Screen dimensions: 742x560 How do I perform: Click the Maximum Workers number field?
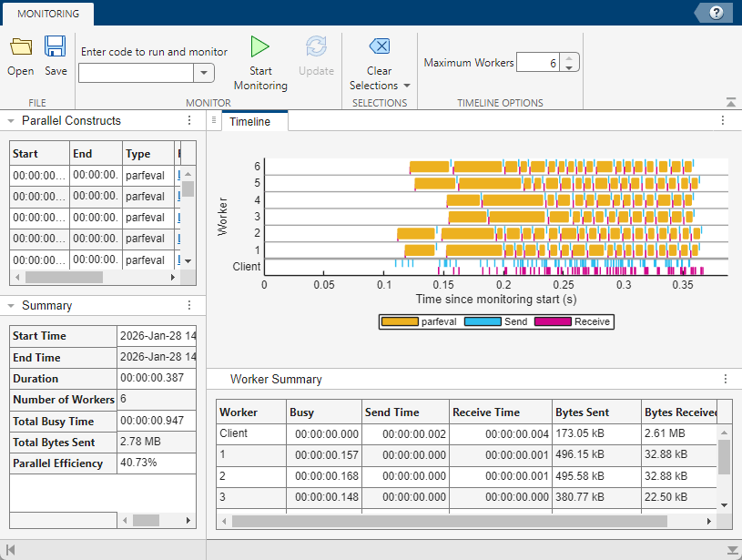tap(538, 63)
